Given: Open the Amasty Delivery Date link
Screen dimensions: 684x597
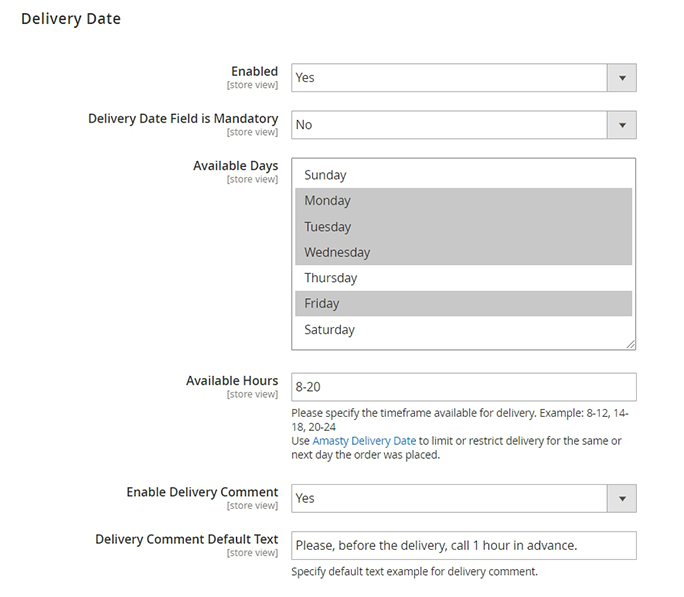Looking at the screenshot, I should [x=363, y=441].
